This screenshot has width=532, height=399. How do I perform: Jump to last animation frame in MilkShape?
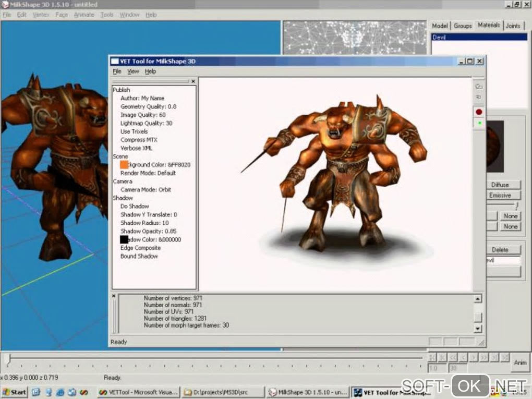click(x=505, y=357)
